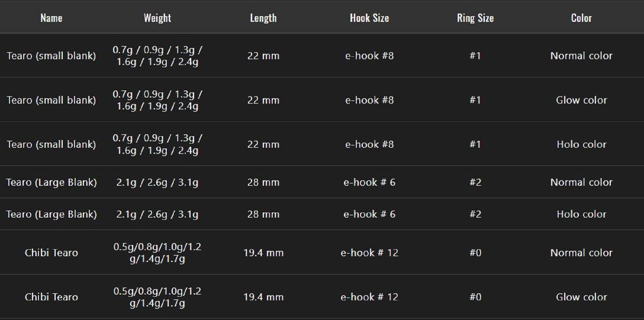644x320 pixels.
Task: Click Tearo (Large Blank) name in Normal color row
Action: [51, 182]
